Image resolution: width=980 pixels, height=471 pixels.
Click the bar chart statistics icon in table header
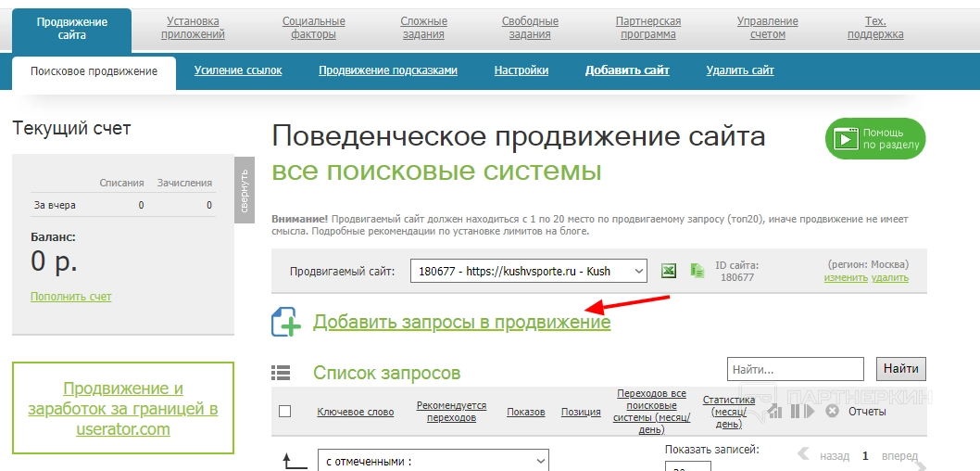pyautogui.click(x=775, y=411)
